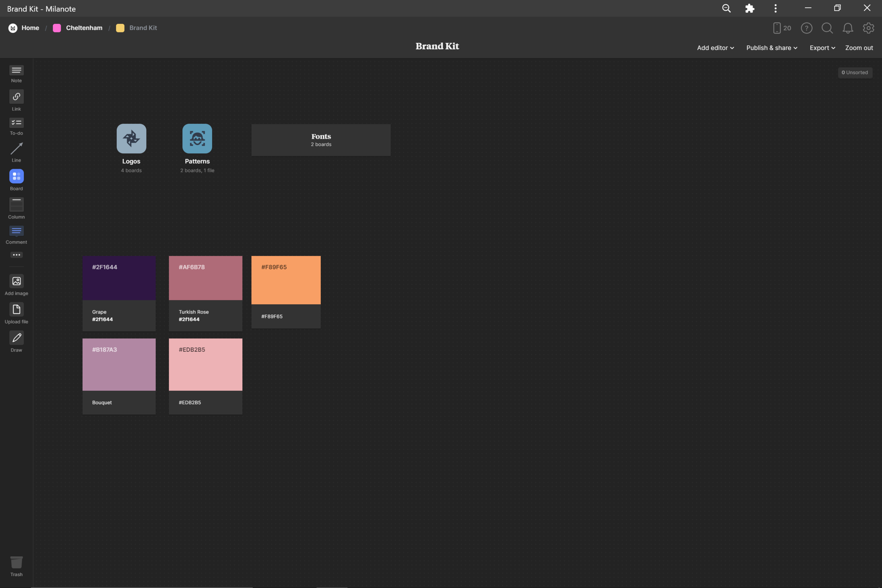Image resolution: width=882 pixels, height=588 pixels.
Task: Show more tools via three-dots button
Action: [x=16, y=255]
